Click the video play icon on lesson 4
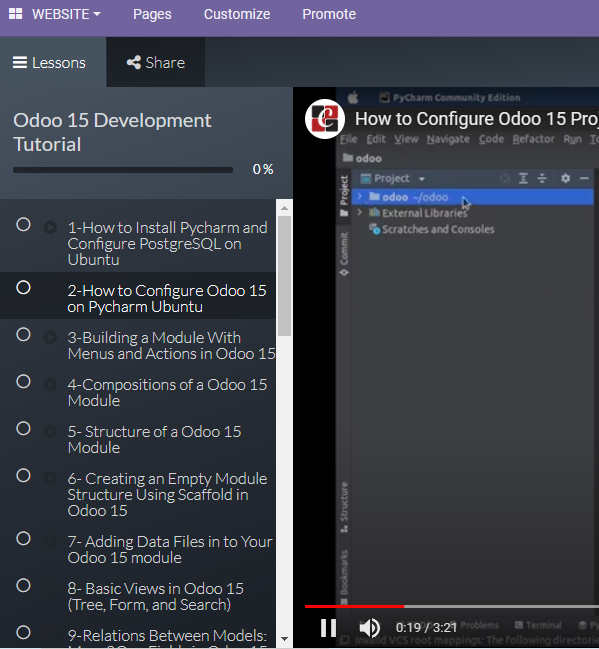The image size is (599, 649). click(51, 384)
